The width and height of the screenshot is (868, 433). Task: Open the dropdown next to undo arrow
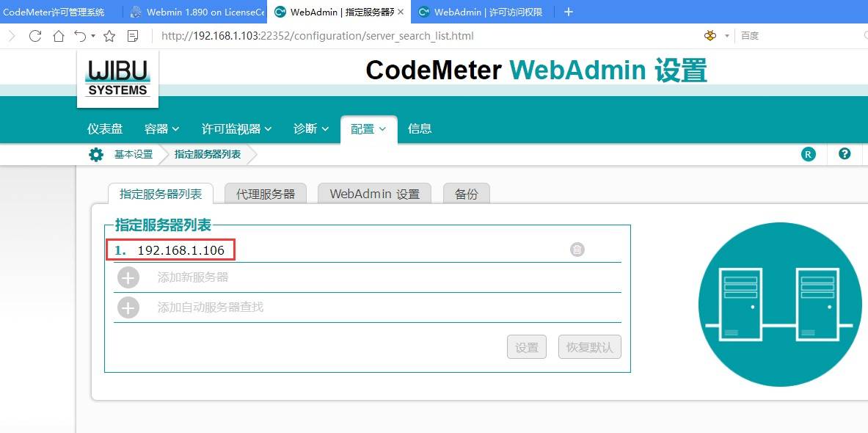point(93,35)
